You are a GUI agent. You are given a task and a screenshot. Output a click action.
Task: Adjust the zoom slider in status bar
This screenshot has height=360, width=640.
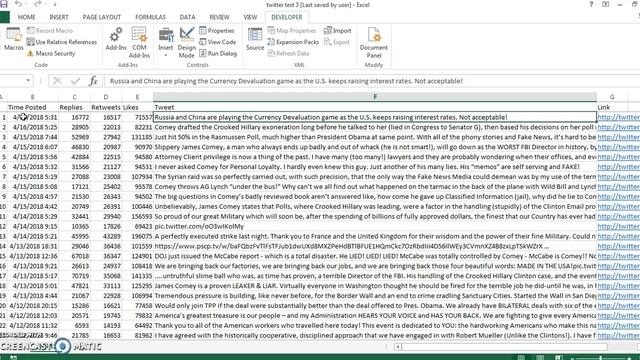(x=600, y=358)
